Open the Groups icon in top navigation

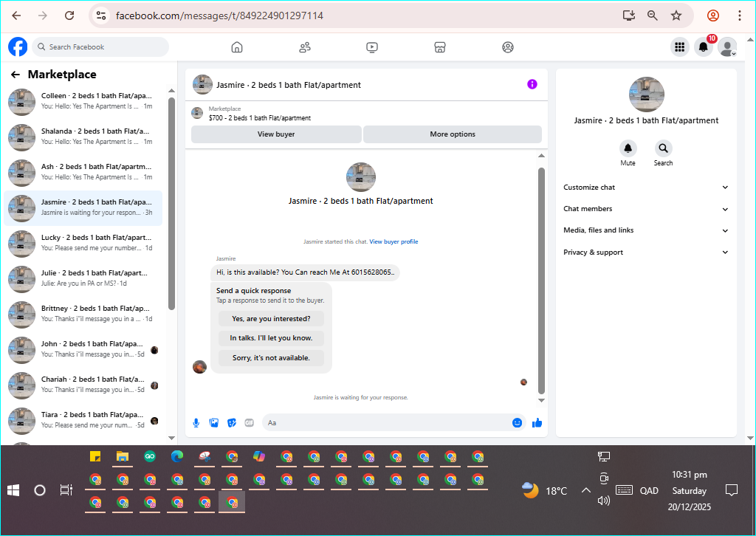coord(508,47)
